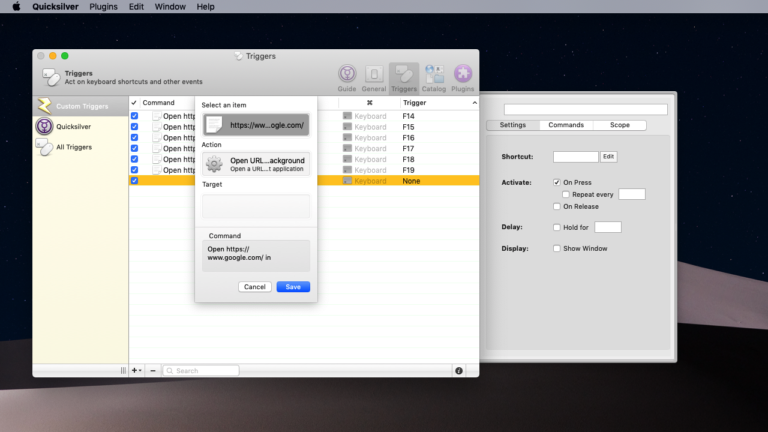Screen dimensions: 768x432
Task: Click the minus button to remove the trigger
Action: tap(153, 370)
